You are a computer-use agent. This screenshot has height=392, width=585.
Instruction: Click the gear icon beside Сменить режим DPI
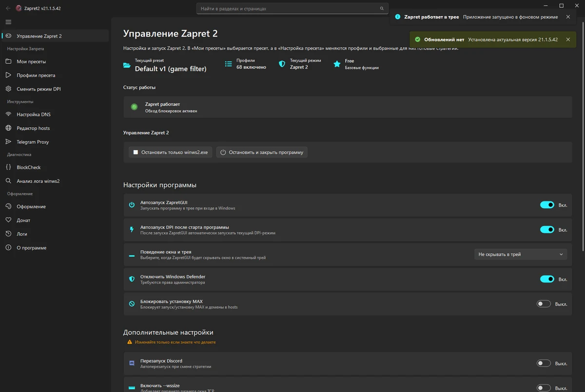click(x=8, y=89)
